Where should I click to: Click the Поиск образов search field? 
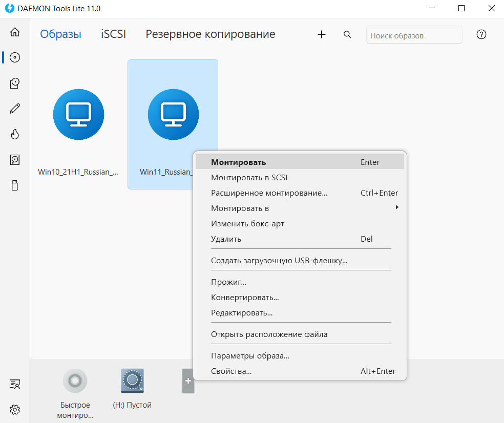(x=414, y=35)
